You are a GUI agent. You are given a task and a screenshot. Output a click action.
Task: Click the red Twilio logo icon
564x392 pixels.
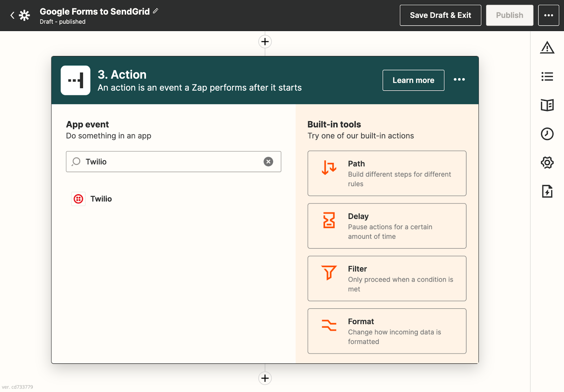pos(78,199)
